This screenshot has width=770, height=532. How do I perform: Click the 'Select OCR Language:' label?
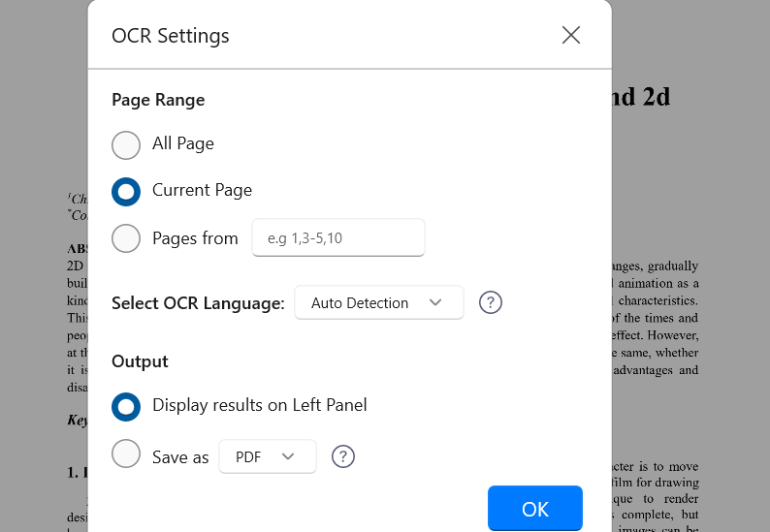(198, 303)
